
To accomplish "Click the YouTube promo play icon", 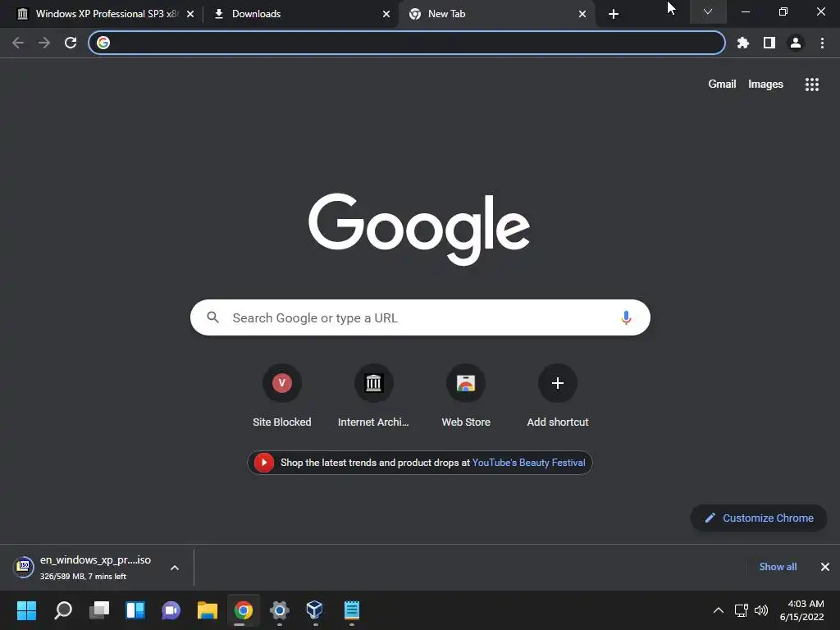I will 263,463.
